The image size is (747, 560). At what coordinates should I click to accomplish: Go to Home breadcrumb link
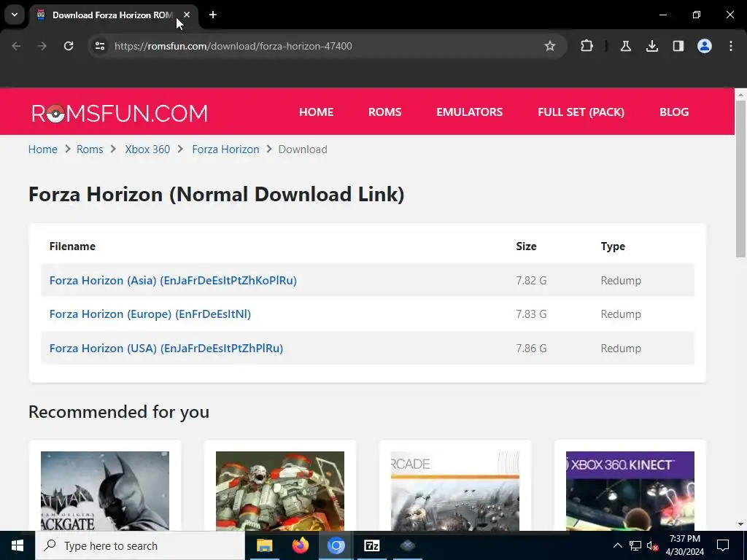(43, 149)
